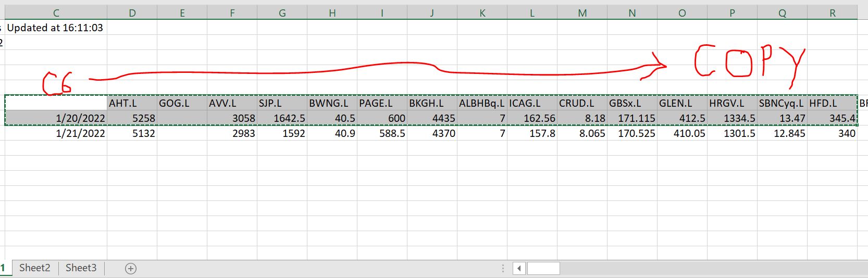Select cell with value 4370
The width and height of the screenshot is (868, 278).
click(x=432, y=133)
